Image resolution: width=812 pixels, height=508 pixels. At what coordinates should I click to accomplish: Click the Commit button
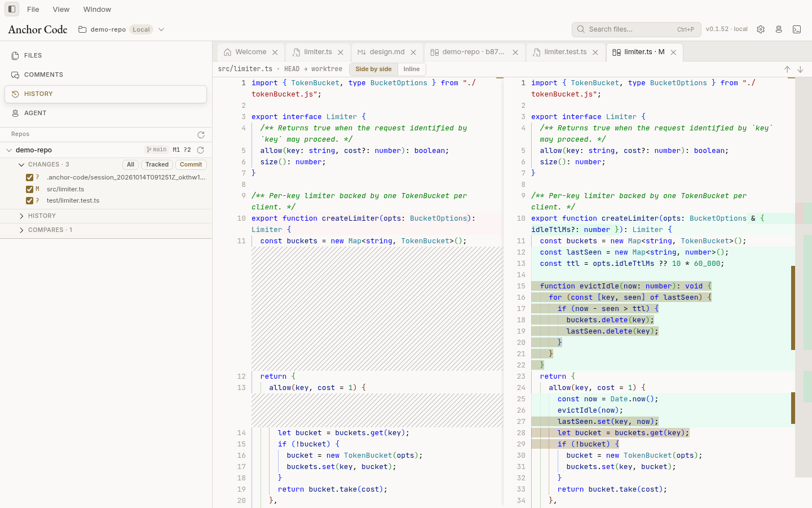pos(191,165)
